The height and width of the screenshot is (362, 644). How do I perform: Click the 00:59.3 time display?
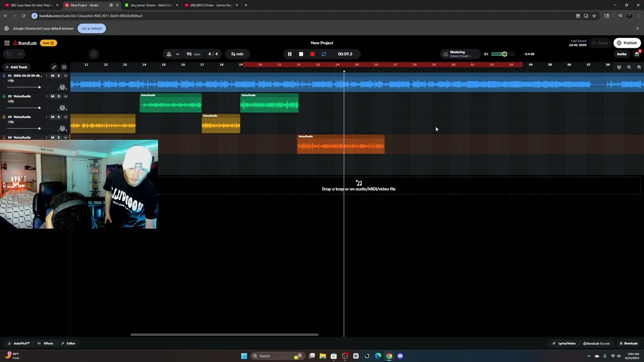(345, 54)
